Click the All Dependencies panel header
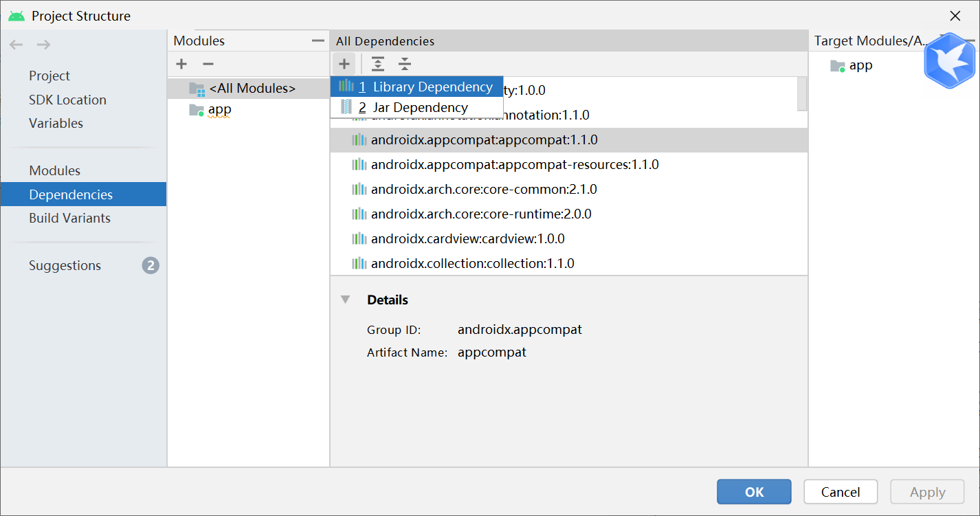This screenshot has height=516, width=980. tap(568, 41)
